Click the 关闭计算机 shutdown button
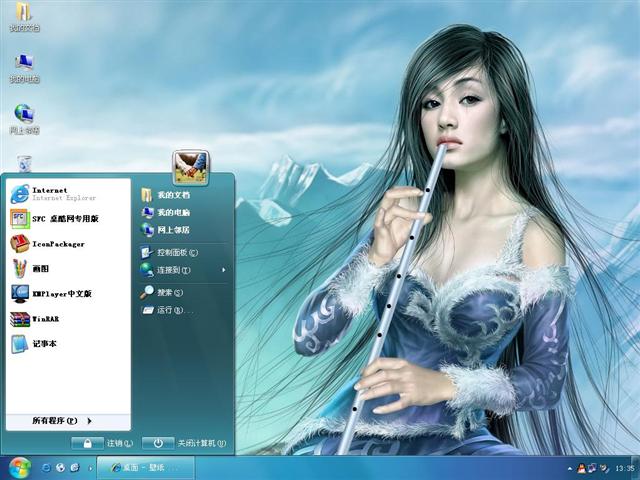This screenshot has width=640, height=480. 184,443
